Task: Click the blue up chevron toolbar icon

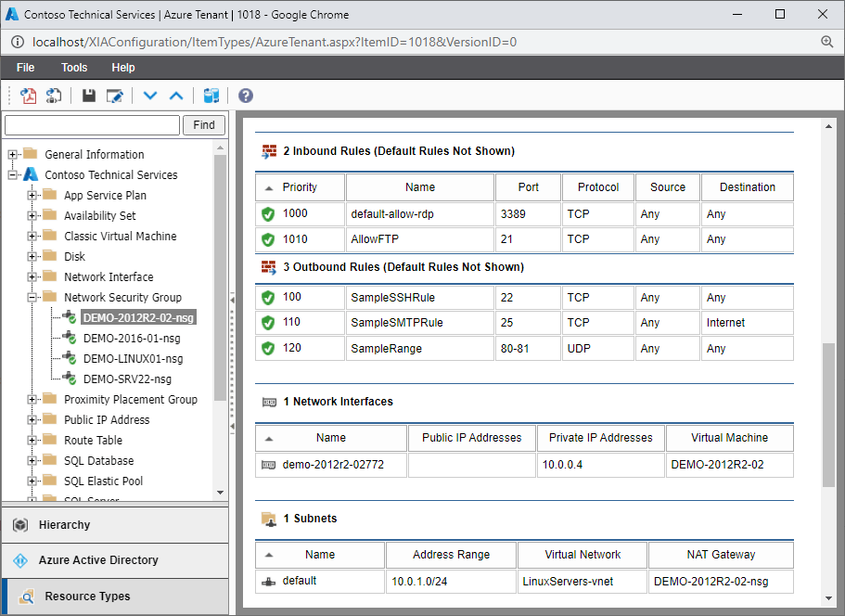Action: point(176,96)
